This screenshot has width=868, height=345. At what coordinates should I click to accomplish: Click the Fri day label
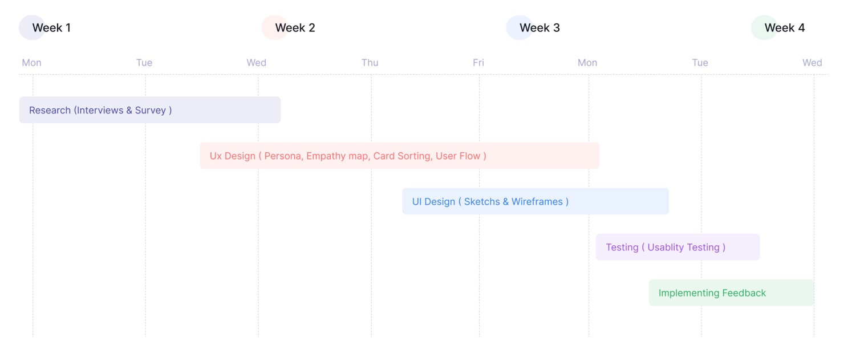pos(478,63)
